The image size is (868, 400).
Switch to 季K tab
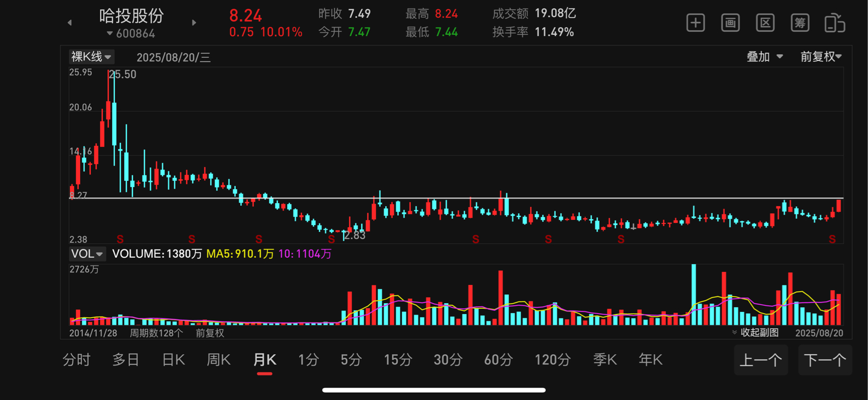click(605, 360)
